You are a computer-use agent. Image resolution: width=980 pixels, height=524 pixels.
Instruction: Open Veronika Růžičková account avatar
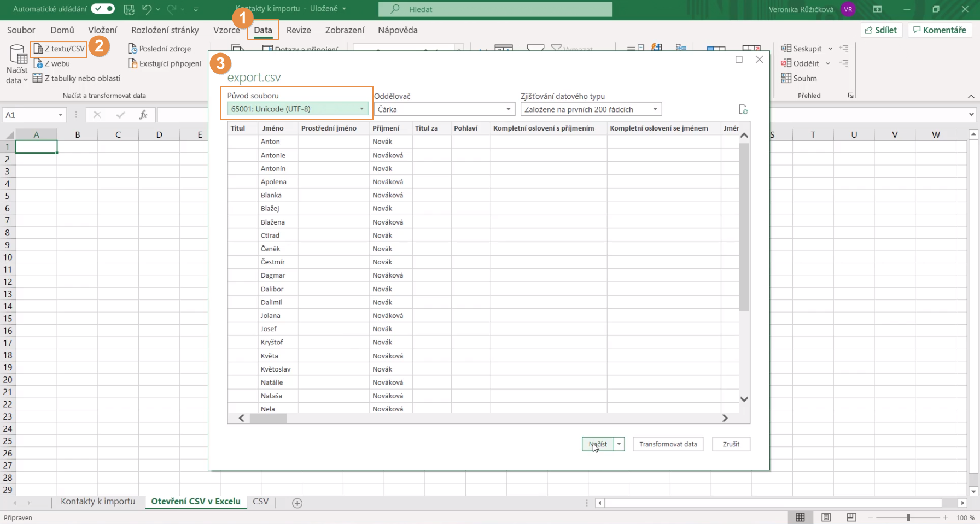[848, 9]
